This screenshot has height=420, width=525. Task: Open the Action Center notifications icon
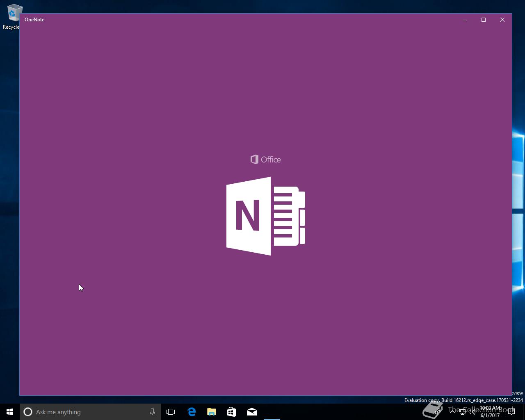511,412
